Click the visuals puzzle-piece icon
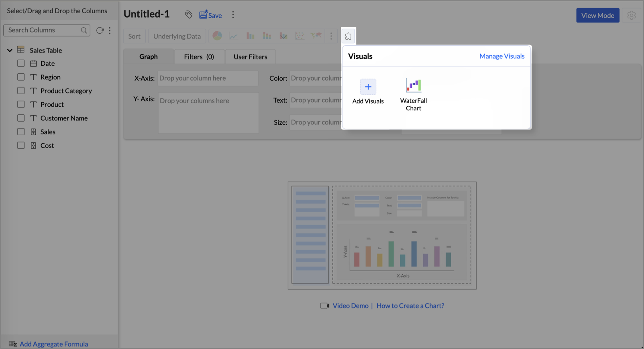 [348, 37]
